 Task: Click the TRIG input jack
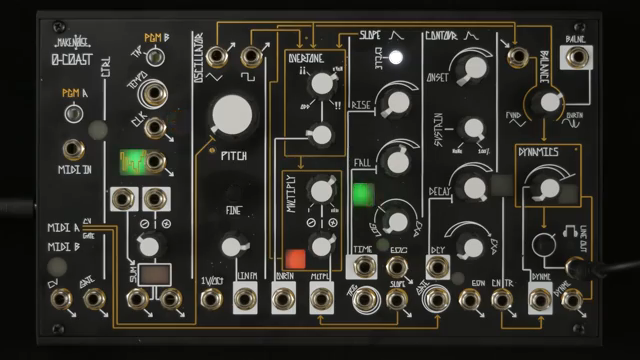tap(365, 299)
